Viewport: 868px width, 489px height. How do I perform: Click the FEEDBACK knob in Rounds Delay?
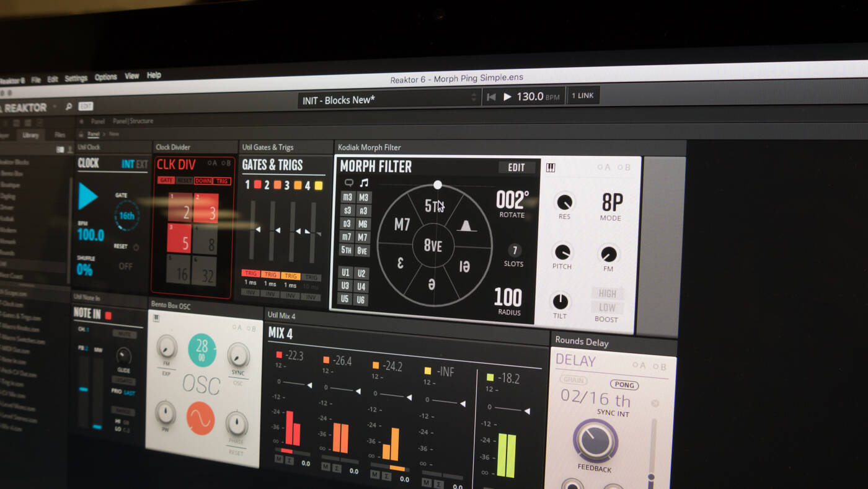click(x=595, y=440)
